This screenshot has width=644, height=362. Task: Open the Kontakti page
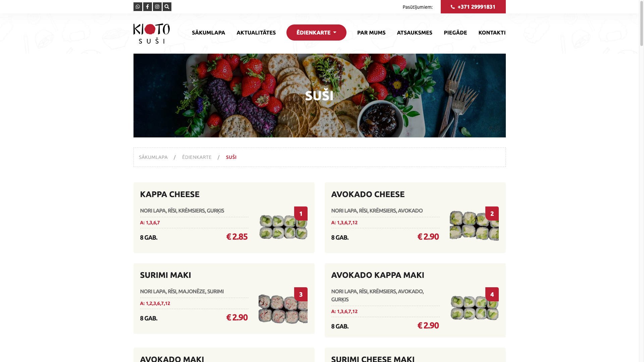pyautogui.click(x=492, y=33)
